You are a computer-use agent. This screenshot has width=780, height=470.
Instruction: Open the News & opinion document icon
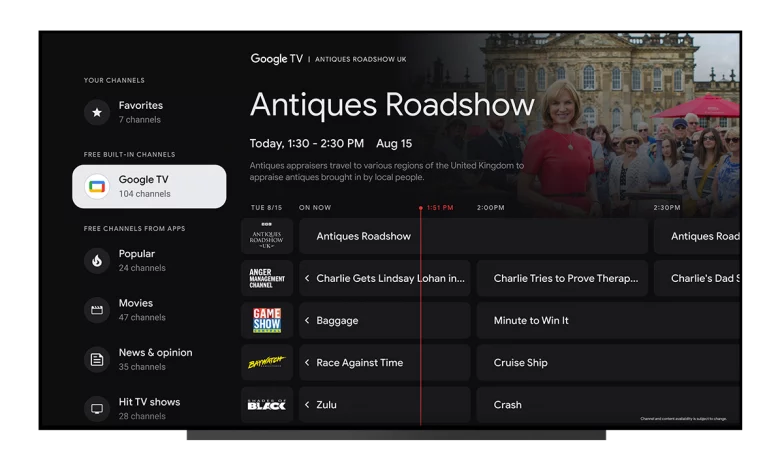click(97, 359)
